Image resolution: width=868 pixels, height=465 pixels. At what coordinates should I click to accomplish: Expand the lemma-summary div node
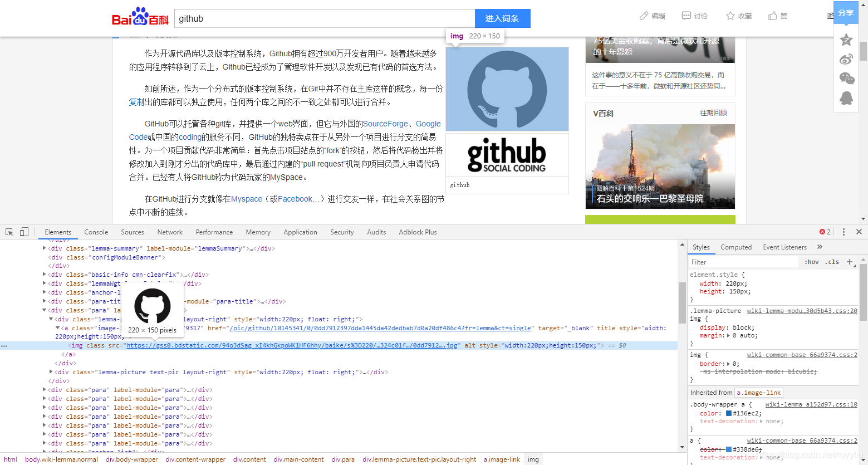pyautogui.click(x=44, y=248)
